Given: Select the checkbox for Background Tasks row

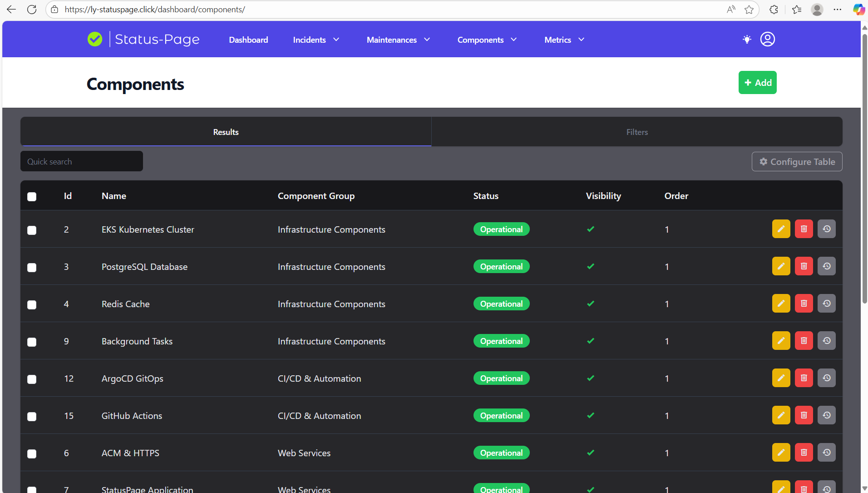Looking at the screenshot, I should (x=31, y=342).
